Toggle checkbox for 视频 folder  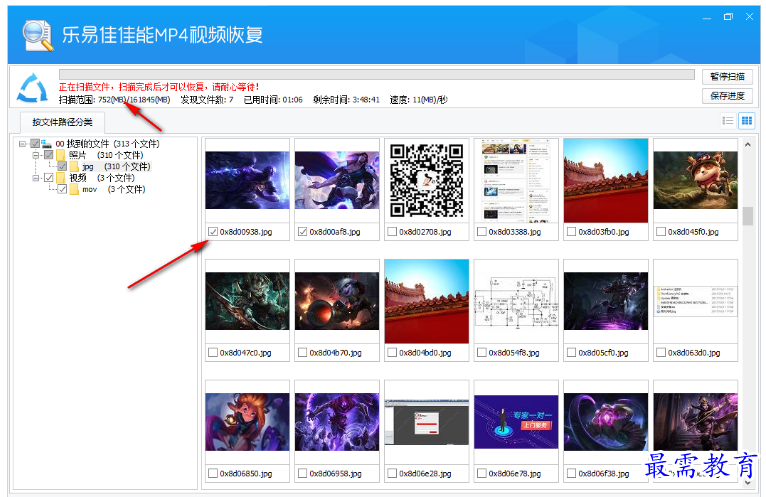[48, 178]
